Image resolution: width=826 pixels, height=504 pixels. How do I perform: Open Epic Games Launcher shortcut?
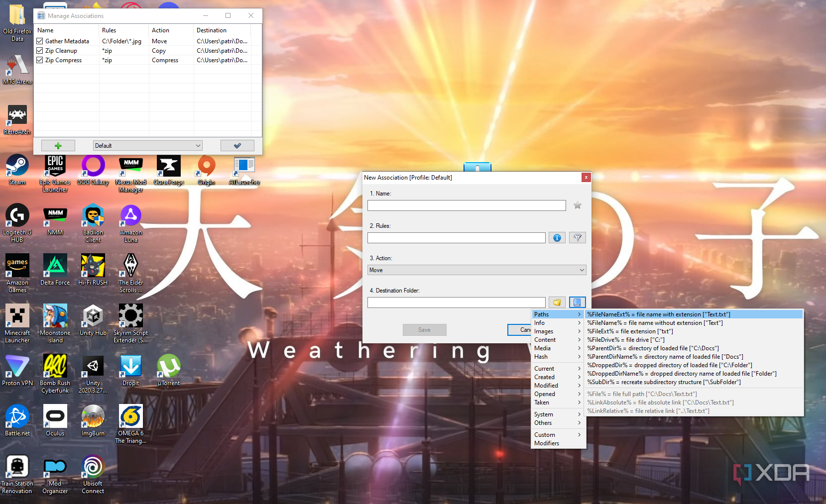pos(55,173)
